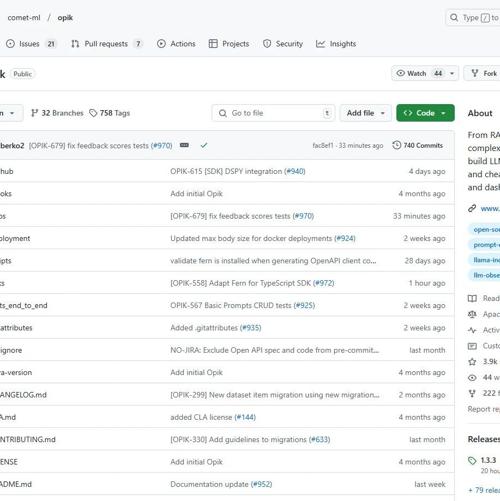Open the branch selector dropdown
The width and height of the screenshot is (500, 501).
[10, 113]
